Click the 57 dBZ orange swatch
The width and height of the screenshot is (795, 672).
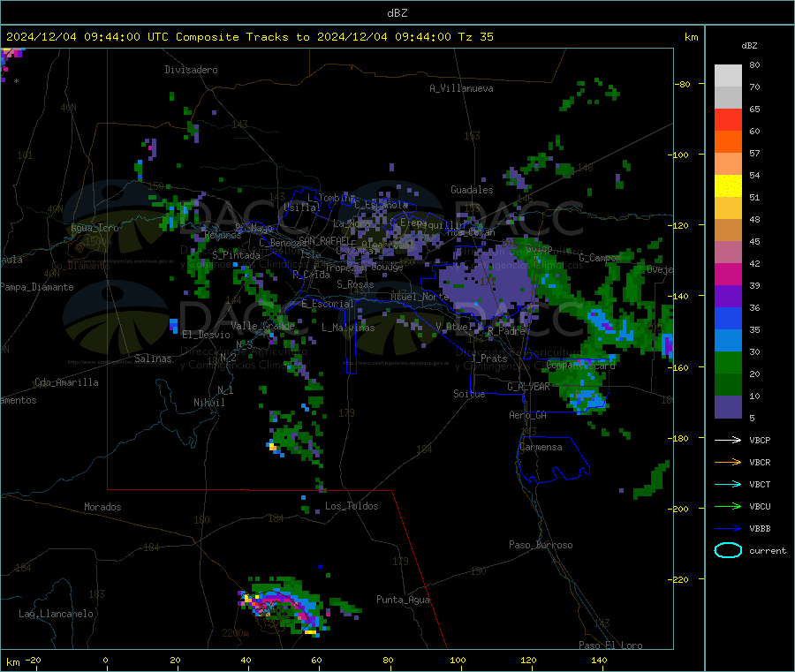(728, 142)
